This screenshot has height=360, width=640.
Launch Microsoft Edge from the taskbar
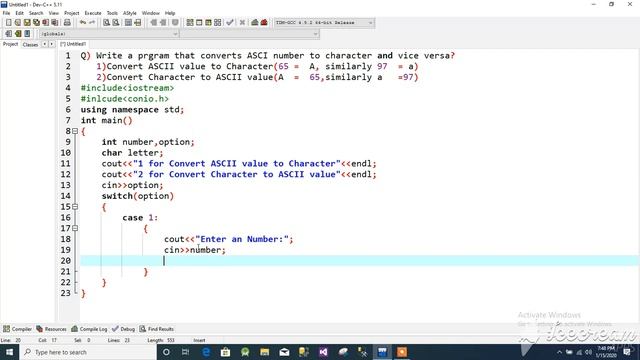206,352
